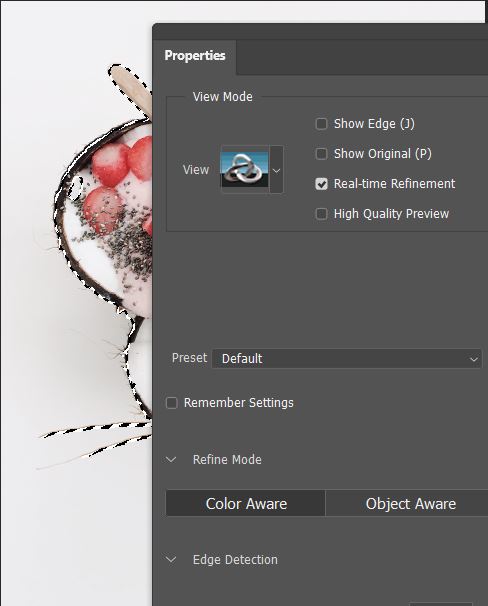Open the View mode dropdown arrow
The image size is (488, 606).
point(276,170)
